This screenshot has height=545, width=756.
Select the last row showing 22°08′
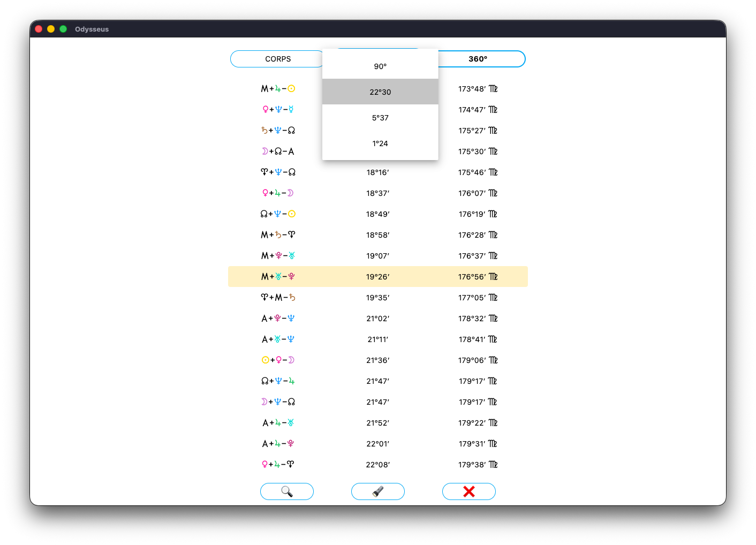tap(377, 465)
